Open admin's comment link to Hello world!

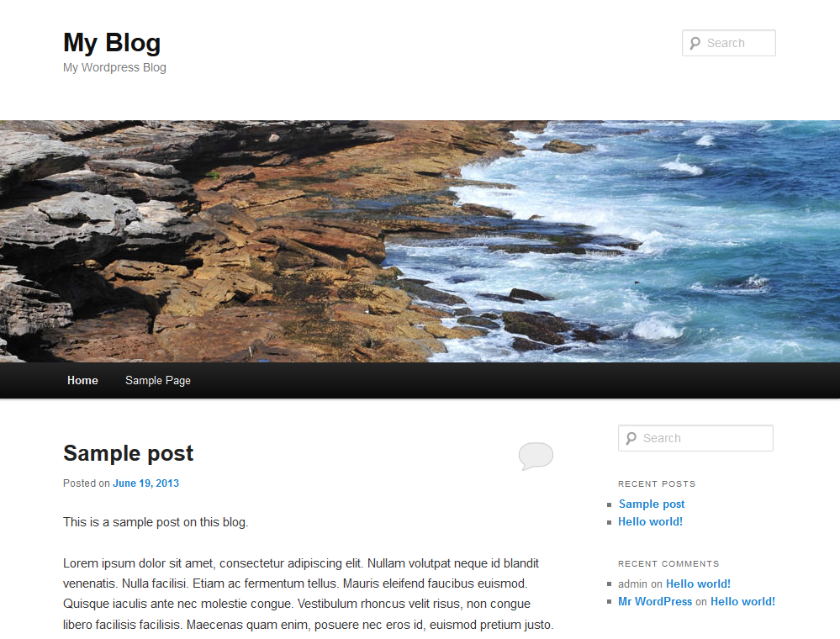pos(698,584)
